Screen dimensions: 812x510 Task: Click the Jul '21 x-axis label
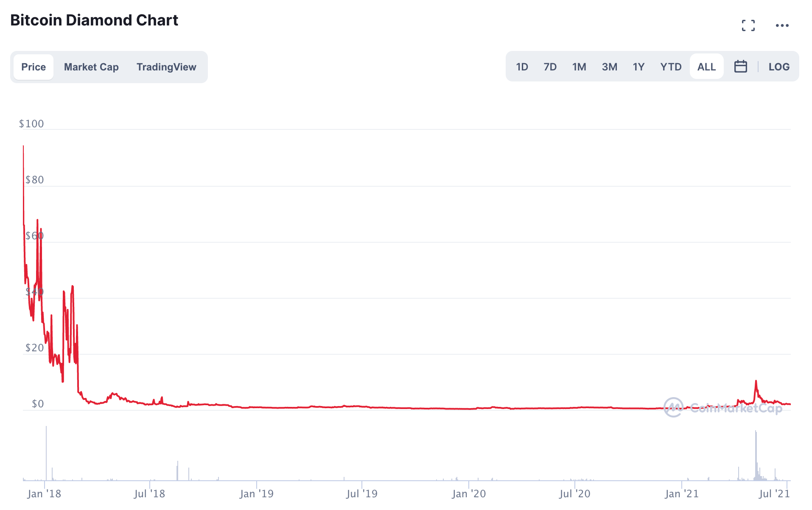pyautogui.click(x=774, y=494)
